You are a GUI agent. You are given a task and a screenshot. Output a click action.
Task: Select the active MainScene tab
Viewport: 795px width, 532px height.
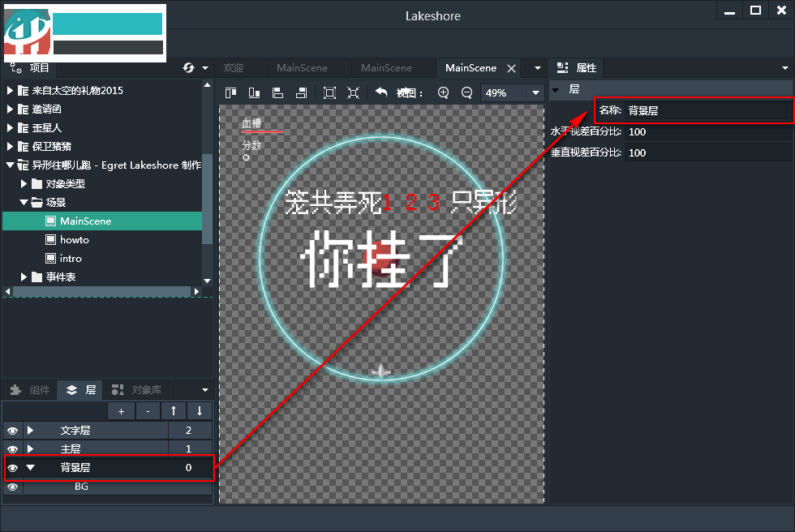(x=471, y=68)
